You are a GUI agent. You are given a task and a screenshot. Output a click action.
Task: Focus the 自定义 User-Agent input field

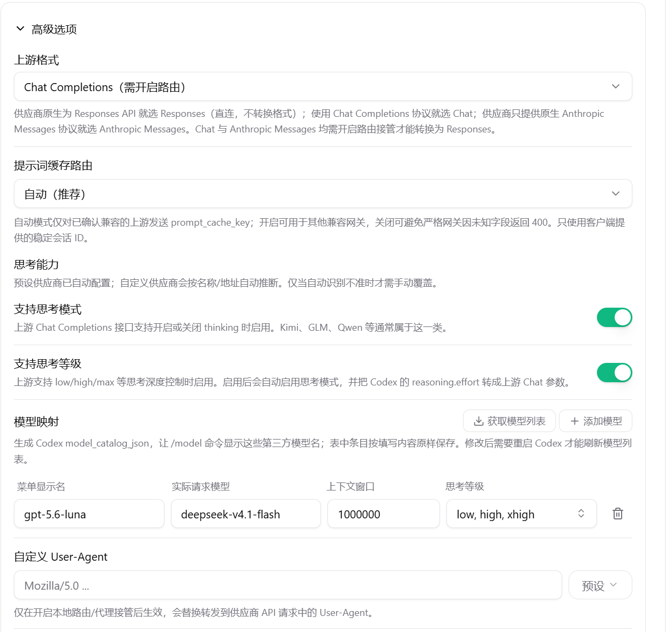click(288, 585)
